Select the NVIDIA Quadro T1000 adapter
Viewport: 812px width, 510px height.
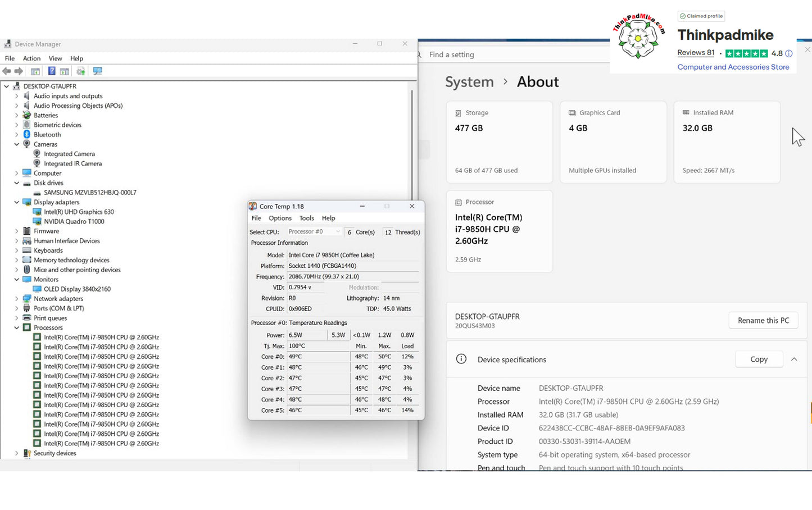pos(74,221)
